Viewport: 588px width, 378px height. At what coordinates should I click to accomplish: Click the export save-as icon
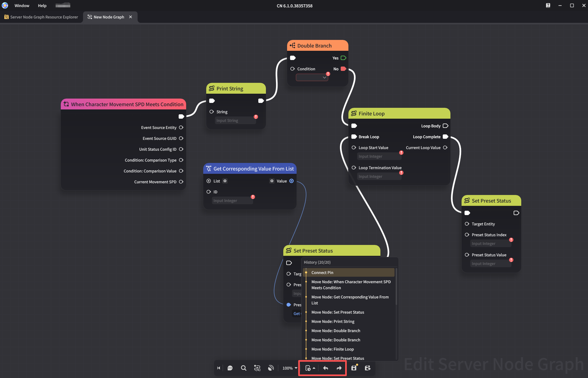click(x=367, y=368)
